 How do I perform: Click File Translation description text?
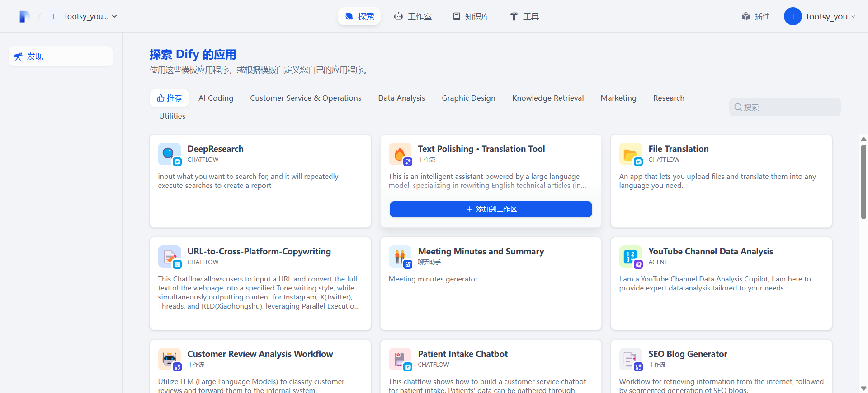tap(717, 181)
